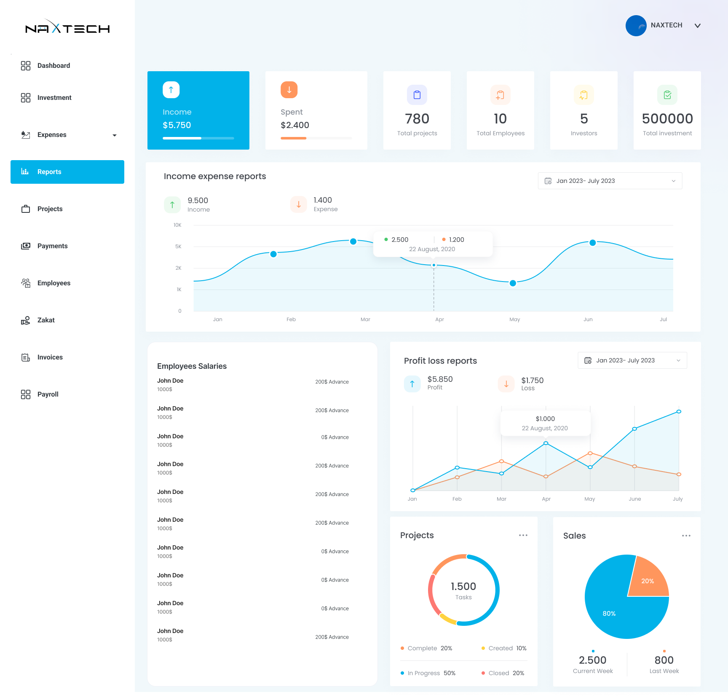Select the Projects briefcase icon
728x700 pixels.
(25, 209)
